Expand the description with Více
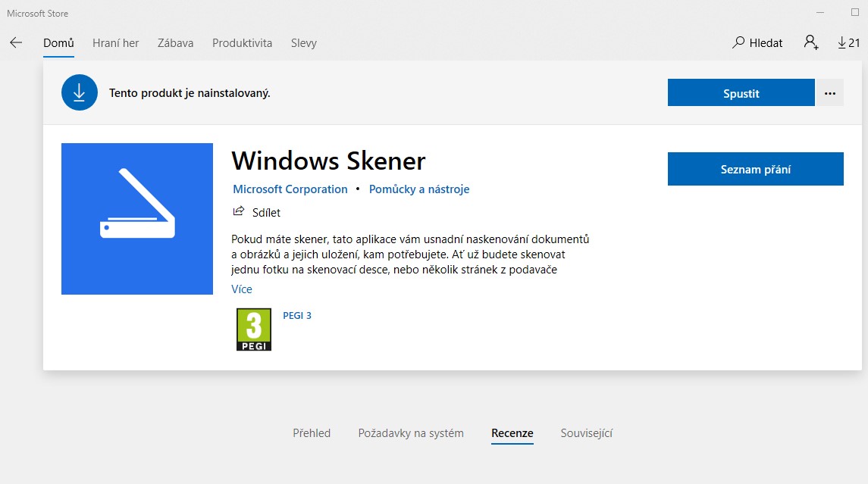868x484 pixels. point(242,289)
